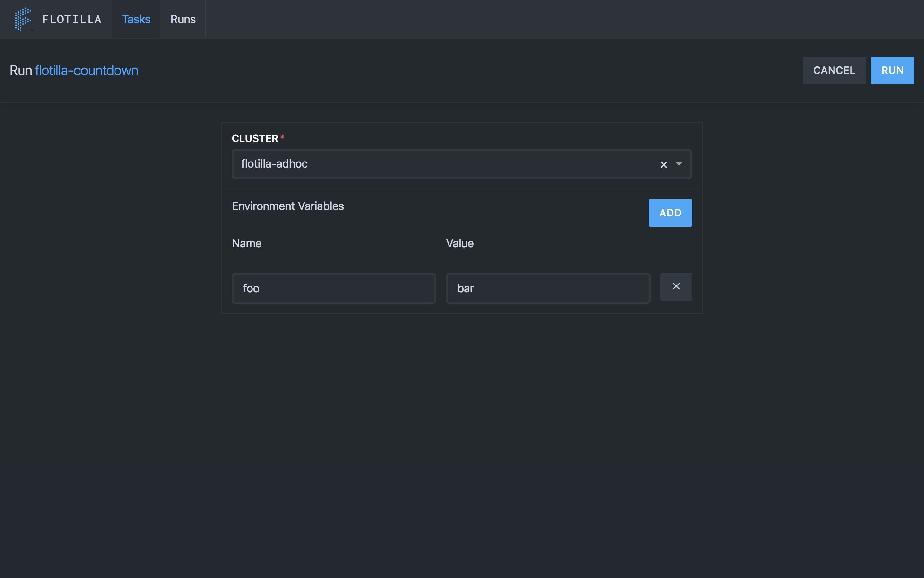The height and width of the screenshot is (578, 924).
Task: Add a new environment variable
Action: [x=670, y=213]
